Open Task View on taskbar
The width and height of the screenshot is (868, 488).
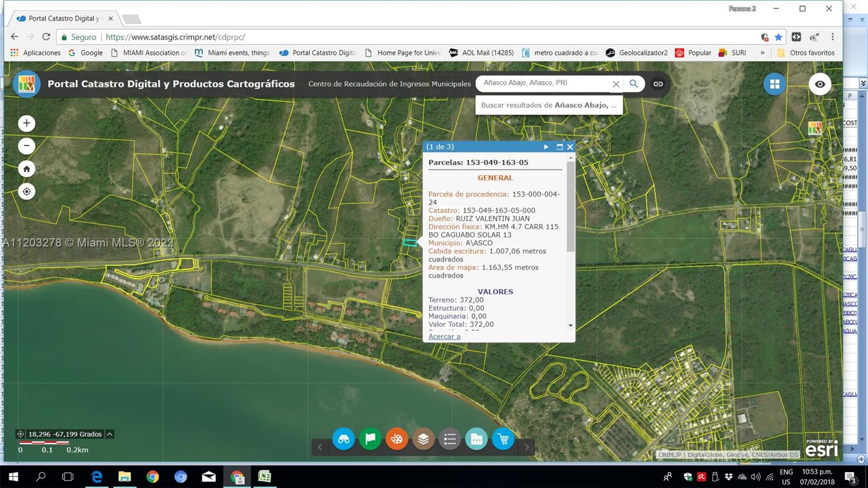[68, 477]
